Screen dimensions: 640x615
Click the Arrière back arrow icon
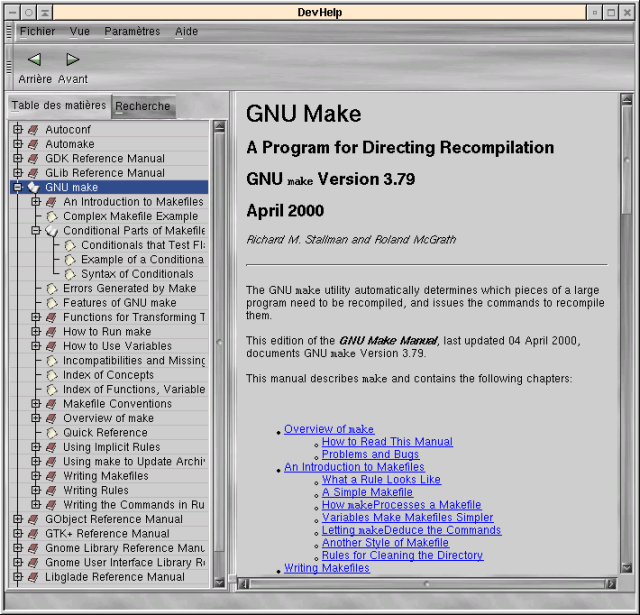click(34, 60)
